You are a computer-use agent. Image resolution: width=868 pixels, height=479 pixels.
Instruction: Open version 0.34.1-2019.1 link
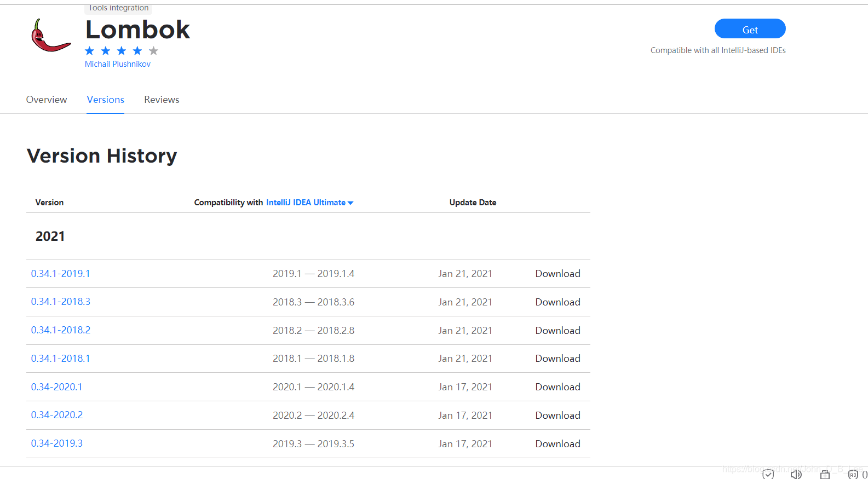coord(61,274)
